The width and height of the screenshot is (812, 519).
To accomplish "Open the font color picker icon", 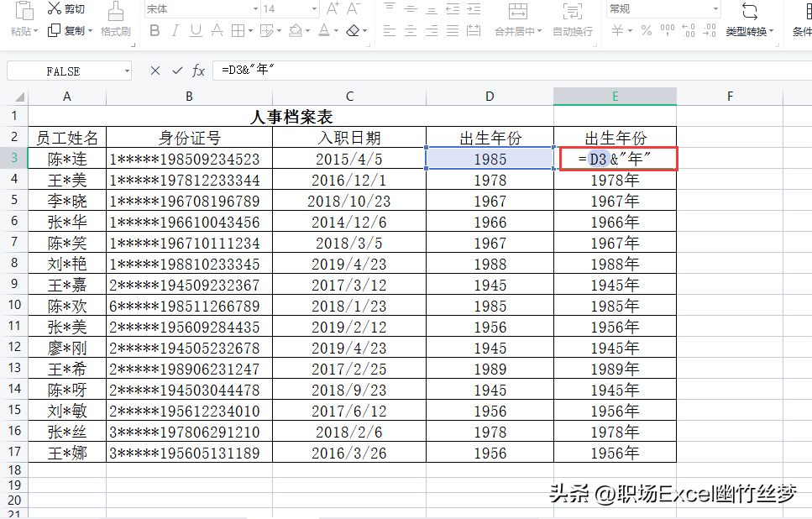I will pos(324,30).
